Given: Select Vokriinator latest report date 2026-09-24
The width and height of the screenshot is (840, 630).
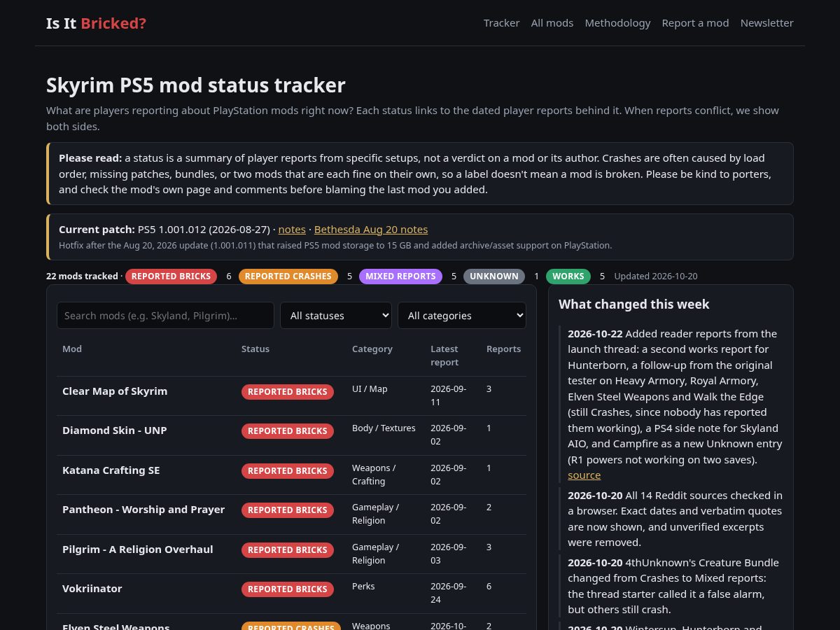Looking at the screenshot, I should point(449,592).
